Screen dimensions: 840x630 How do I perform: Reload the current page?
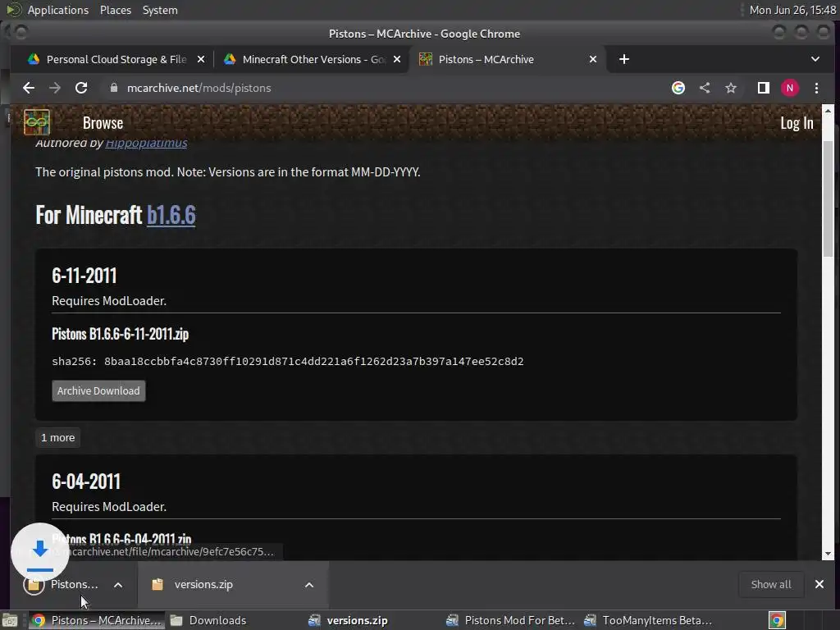(81, 88)
